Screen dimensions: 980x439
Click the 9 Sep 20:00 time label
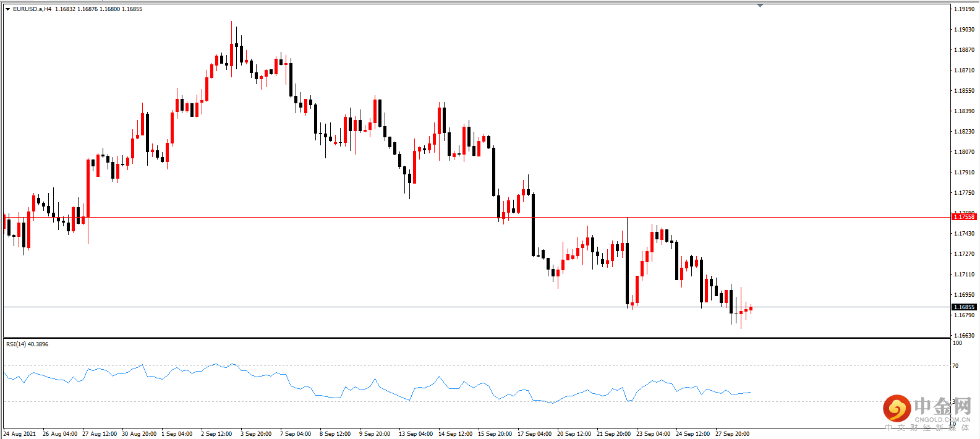375,434
